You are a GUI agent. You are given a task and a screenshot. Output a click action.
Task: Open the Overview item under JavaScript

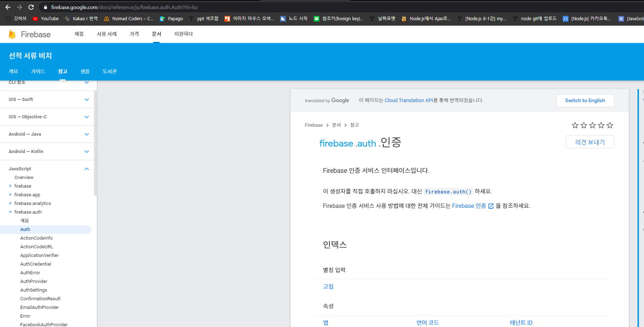[x=24, y=178]
